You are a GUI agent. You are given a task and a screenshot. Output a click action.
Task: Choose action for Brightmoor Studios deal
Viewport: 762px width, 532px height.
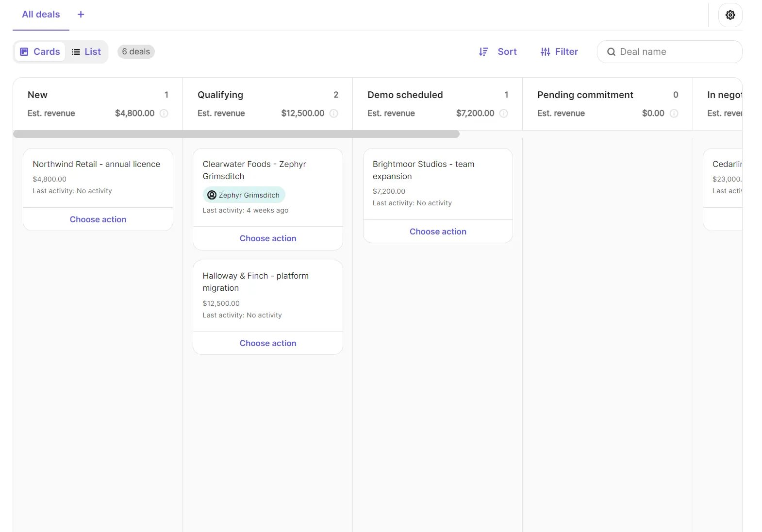click(x=438, y=232)
